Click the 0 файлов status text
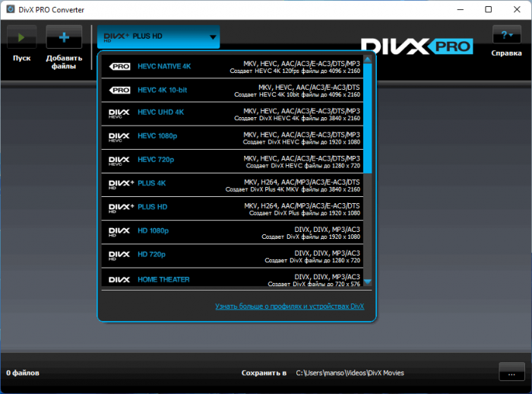532x394 pixels. click(23, 373)
